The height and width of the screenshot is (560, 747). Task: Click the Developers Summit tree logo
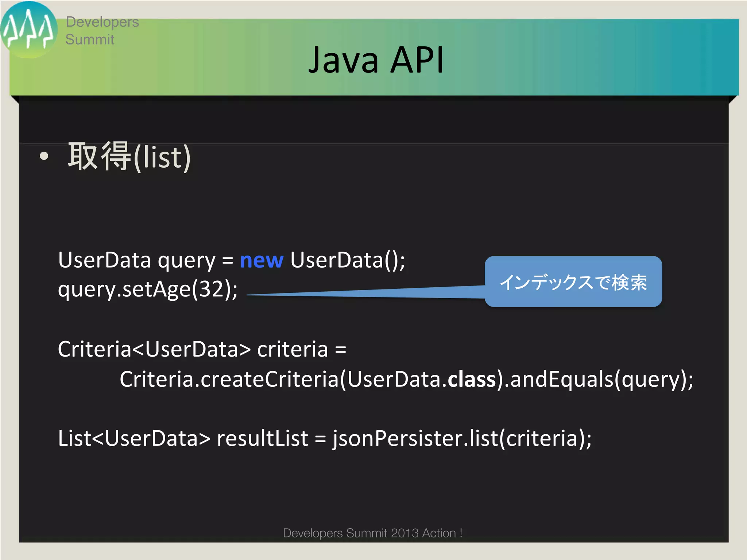[29, 30]
